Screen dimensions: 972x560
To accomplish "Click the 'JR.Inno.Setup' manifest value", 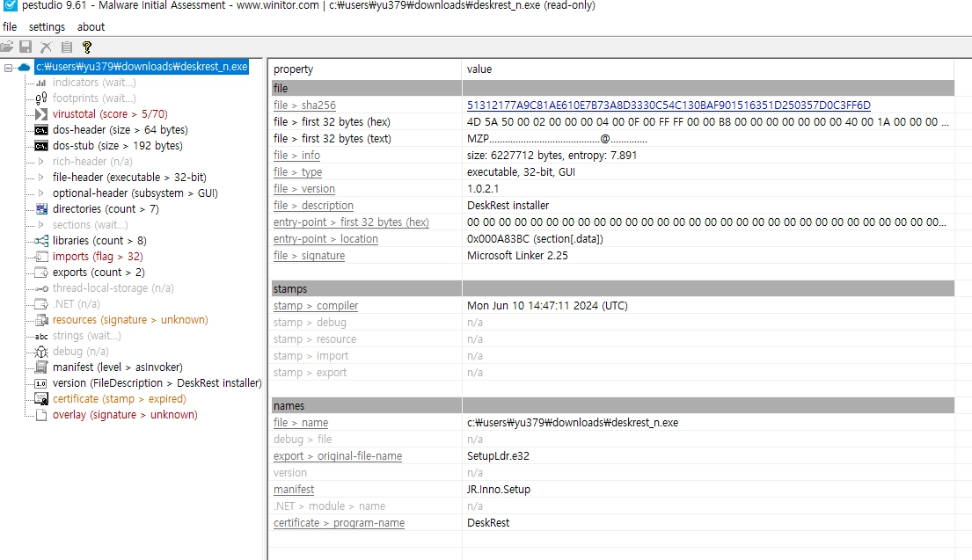I will pyautogui.click(x=499, y=490).
